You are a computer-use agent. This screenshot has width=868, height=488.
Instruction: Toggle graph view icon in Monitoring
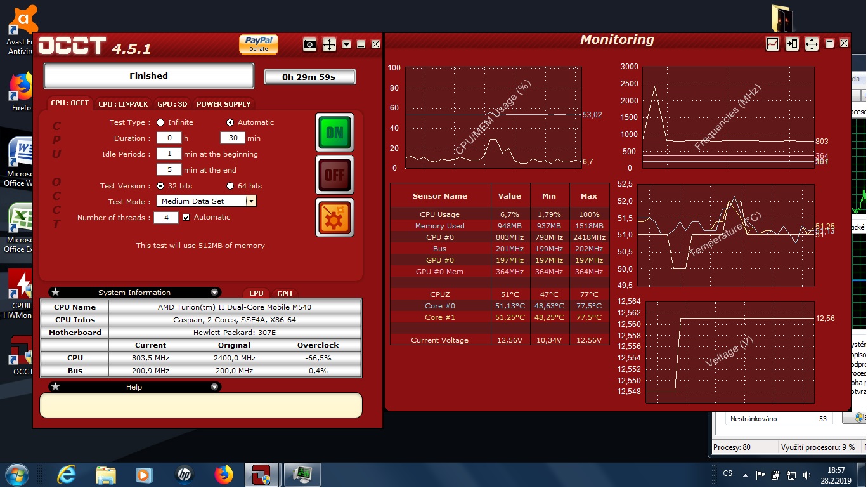[773, 44]
